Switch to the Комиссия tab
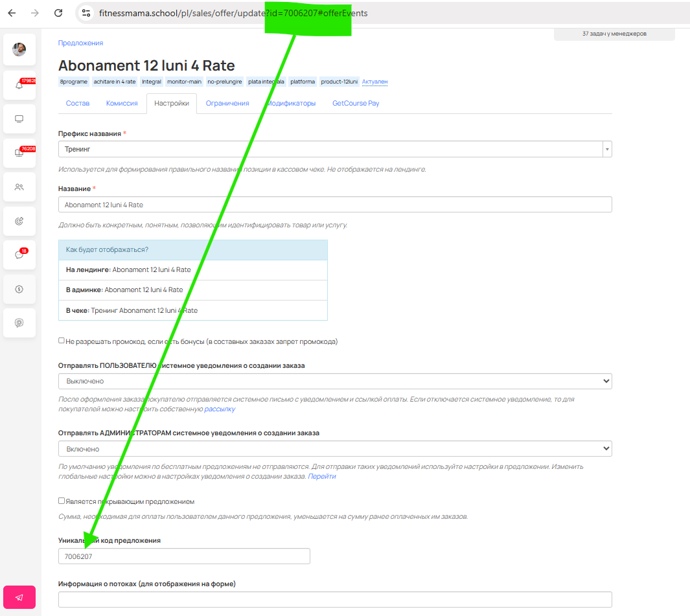The width and height of the screenshot is (690, 616). point(122,104)
